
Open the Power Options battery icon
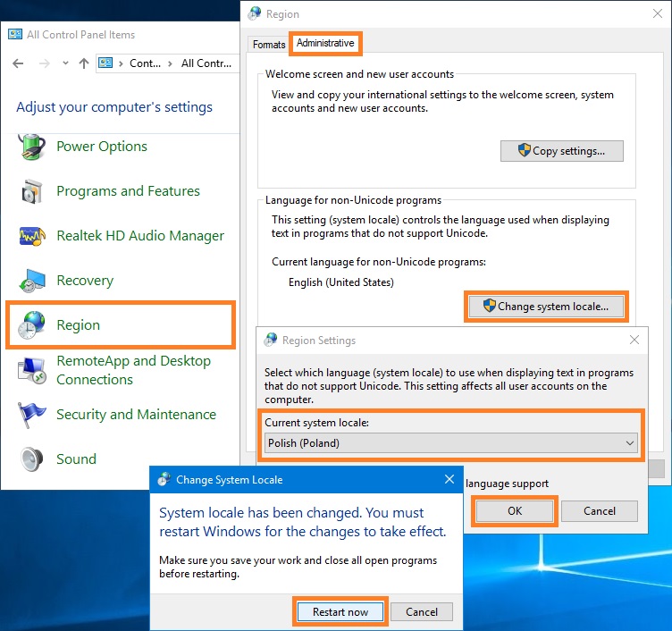(x=31, y=147)
